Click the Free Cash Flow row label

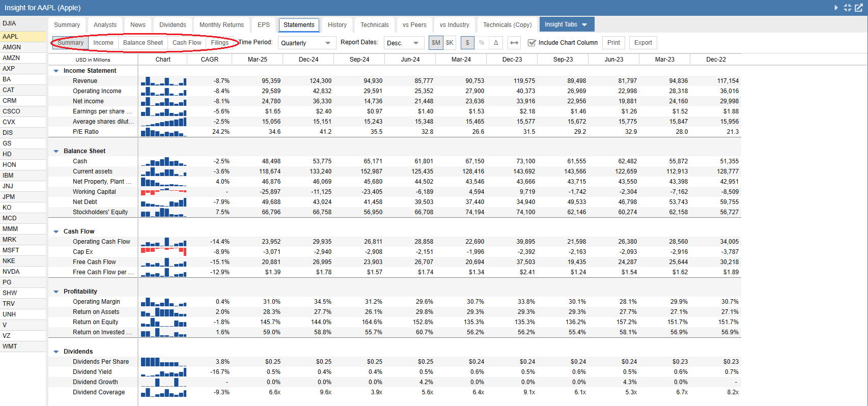pyautogui.click(x=94, y=262)
